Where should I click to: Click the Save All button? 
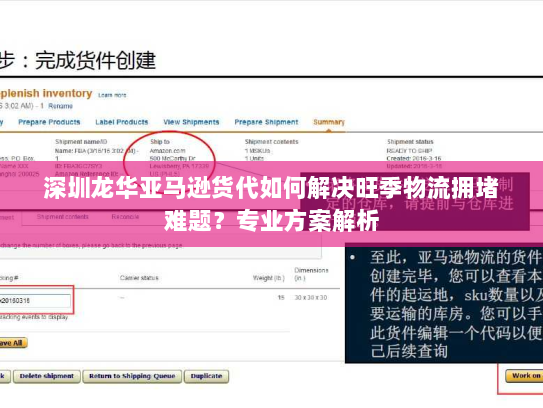pos(13,343)
